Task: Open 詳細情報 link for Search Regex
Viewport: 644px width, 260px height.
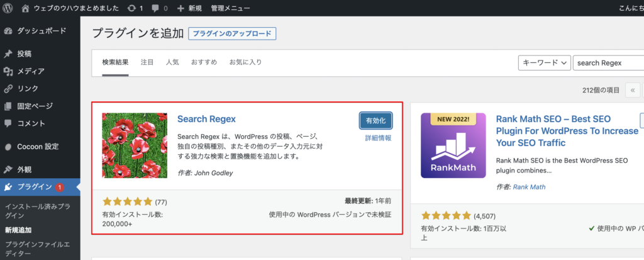Action: pyautogui.click(x=378, y=138)
